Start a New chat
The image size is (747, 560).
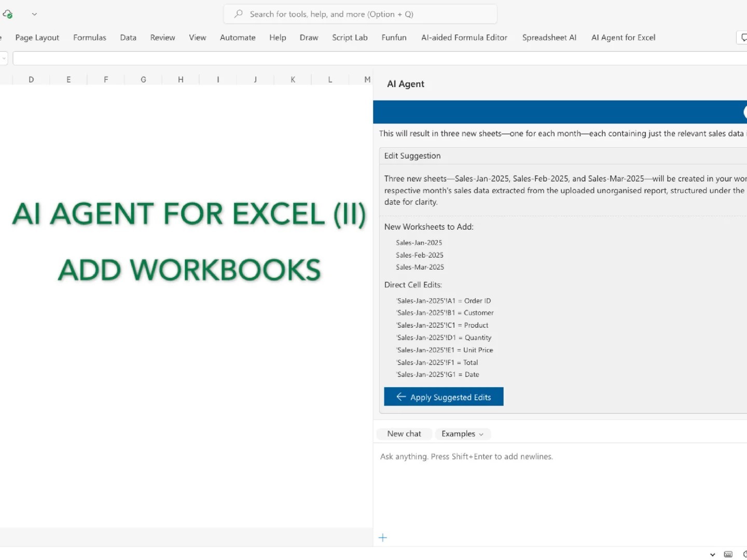click(404, 433)
